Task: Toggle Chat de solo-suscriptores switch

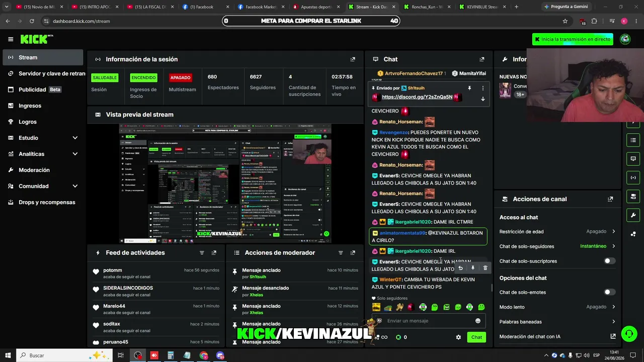Action: click(x=610, y=261)
